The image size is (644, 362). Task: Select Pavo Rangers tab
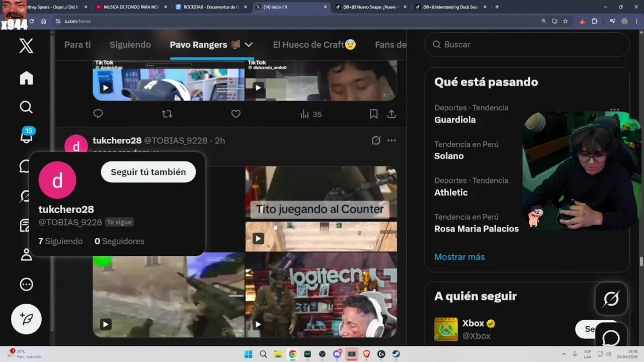205,45
